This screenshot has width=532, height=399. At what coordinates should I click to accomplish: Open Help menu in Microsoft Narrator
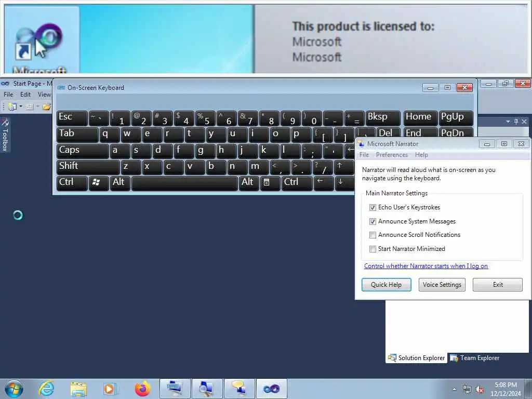click(421, 155)
